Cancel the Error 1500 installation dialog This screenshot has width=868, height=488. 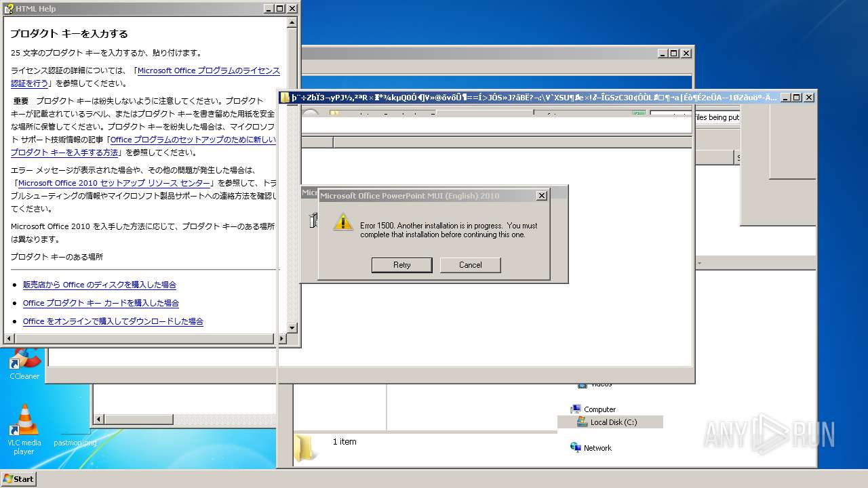pyautogui.click(x=470, y=265)
